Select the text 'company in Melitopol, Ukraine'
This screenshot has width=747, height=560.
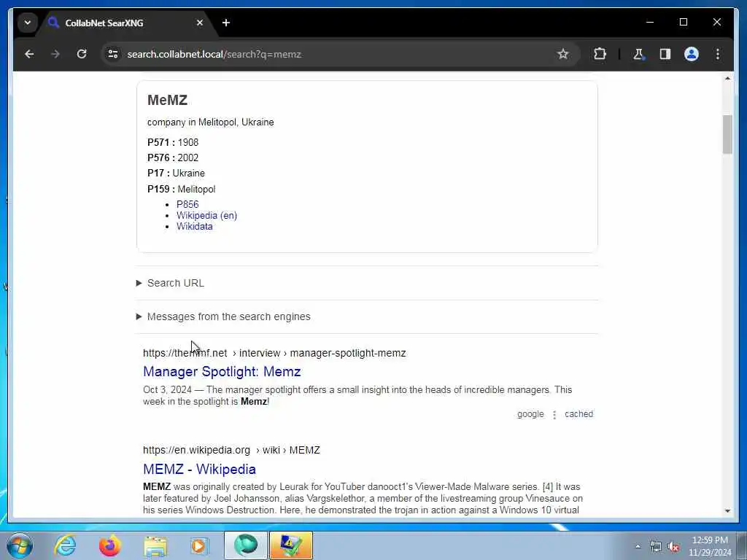click(x=211, y=122)
